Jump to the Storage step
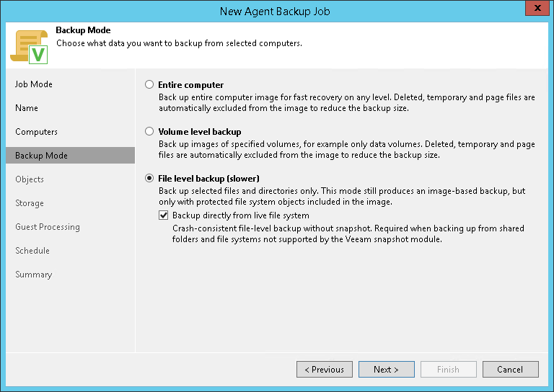 click(x=30, y=203)
